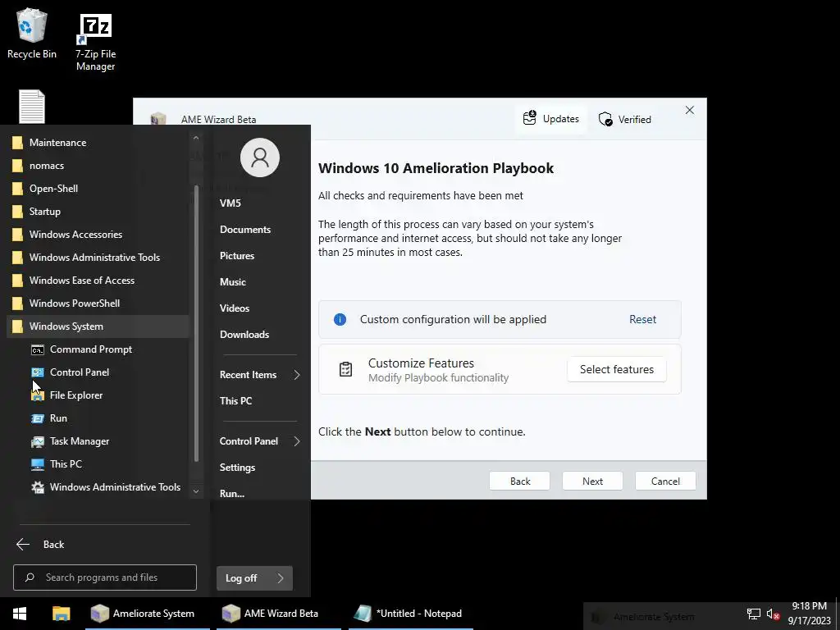Click the Customize Features clipboard icon

[x=345, y=369]
